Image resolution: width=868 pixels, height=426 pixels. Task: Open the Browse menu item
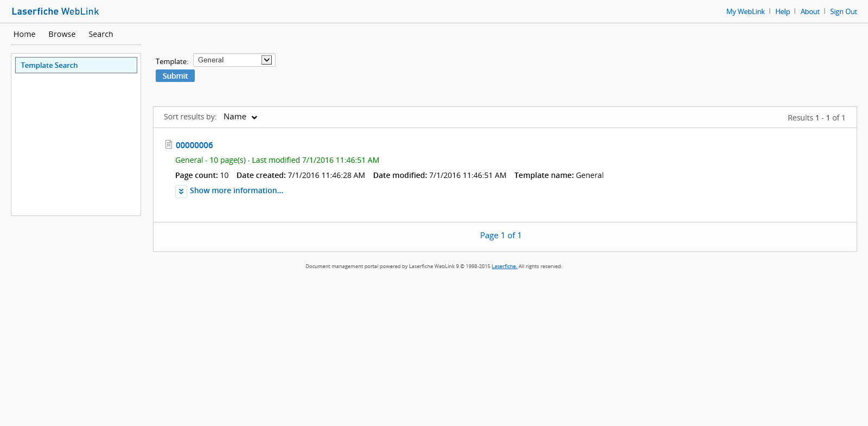pos(62,34)
